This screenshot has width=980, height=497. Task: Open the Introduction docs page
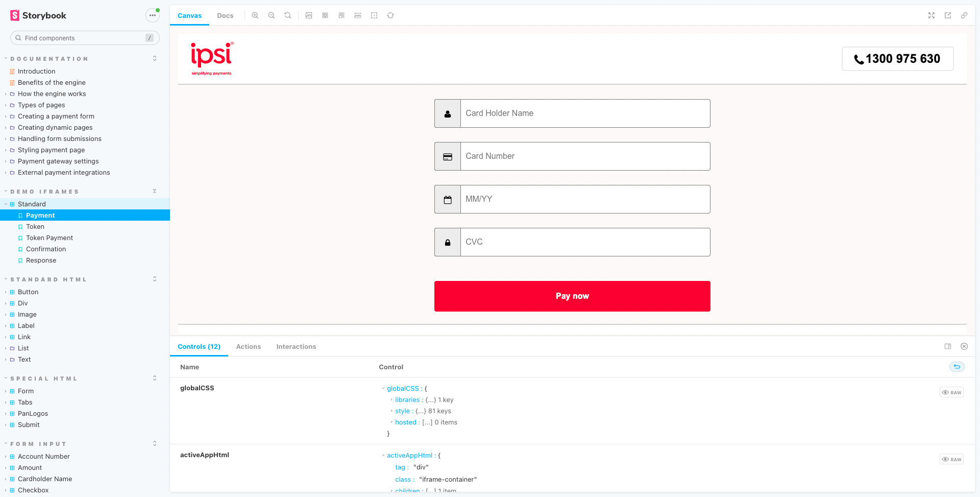pyautogui.click(x=36, y=72)
